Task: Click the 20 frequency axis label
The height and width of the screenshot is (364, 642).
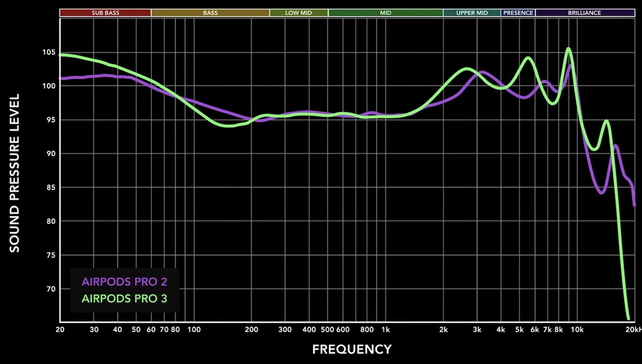Action: 60,329
